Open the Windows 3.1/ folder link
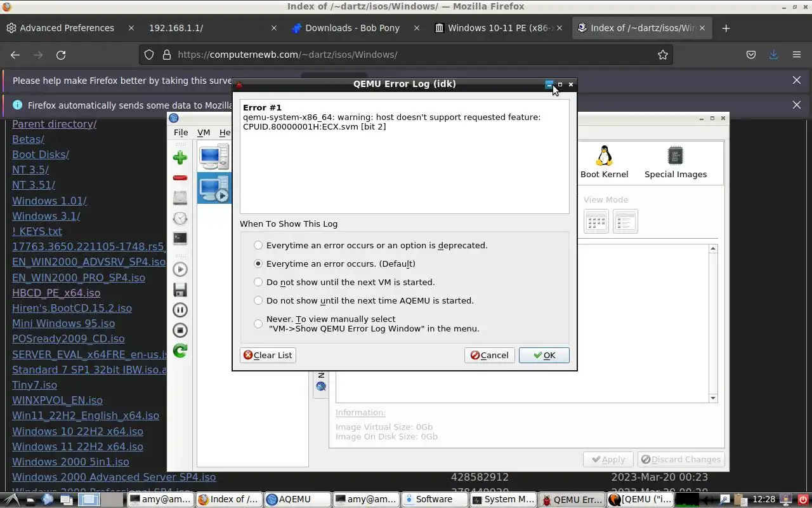 pos(46,216)
